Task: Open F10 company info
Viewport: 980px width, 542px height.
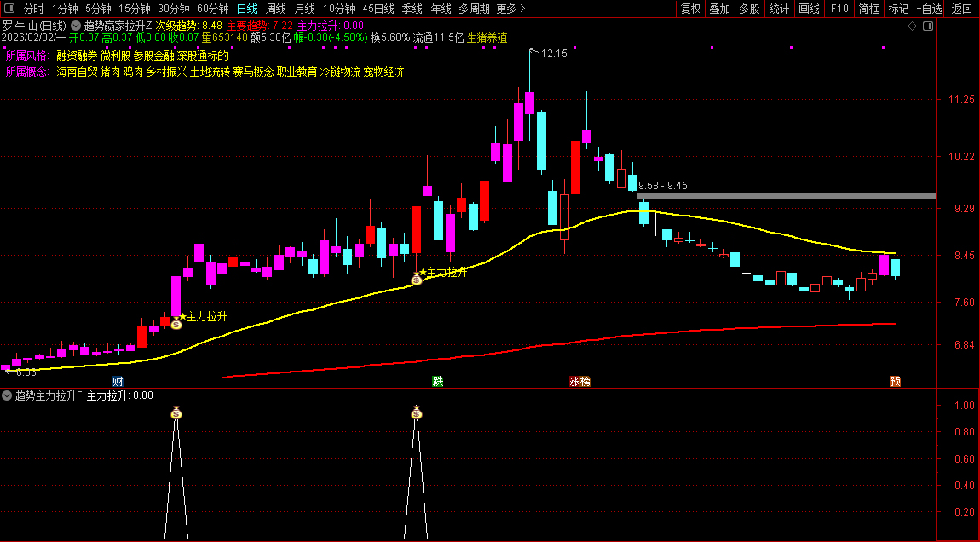Action: (839, 9)
